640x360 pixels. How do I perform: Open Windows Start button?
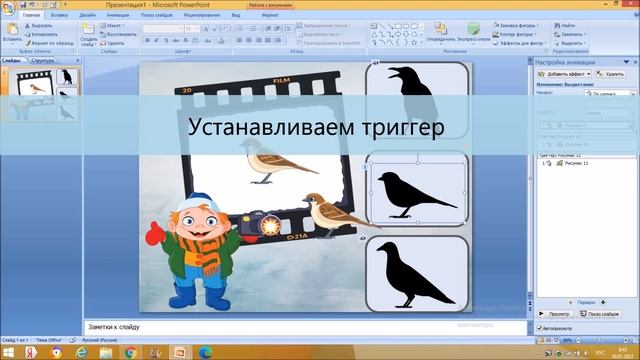tap(8, 352)
